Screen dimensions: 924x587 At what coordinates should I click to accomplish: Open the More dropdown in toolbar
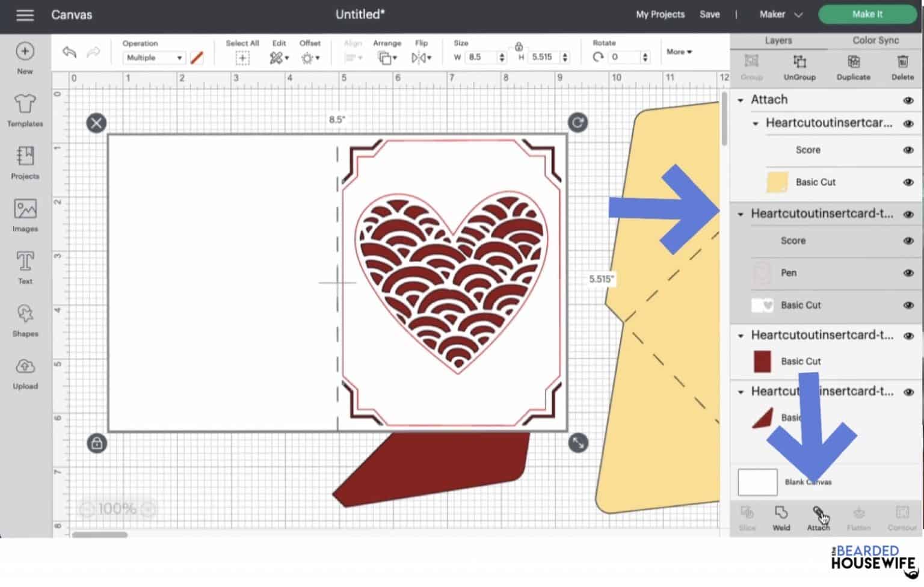679,52
